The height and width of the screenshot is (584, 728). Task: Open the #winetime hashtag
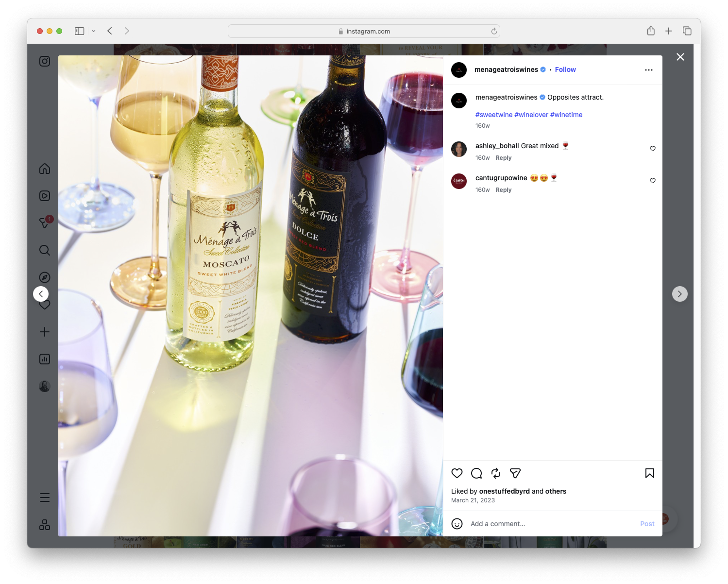[566, 115]
